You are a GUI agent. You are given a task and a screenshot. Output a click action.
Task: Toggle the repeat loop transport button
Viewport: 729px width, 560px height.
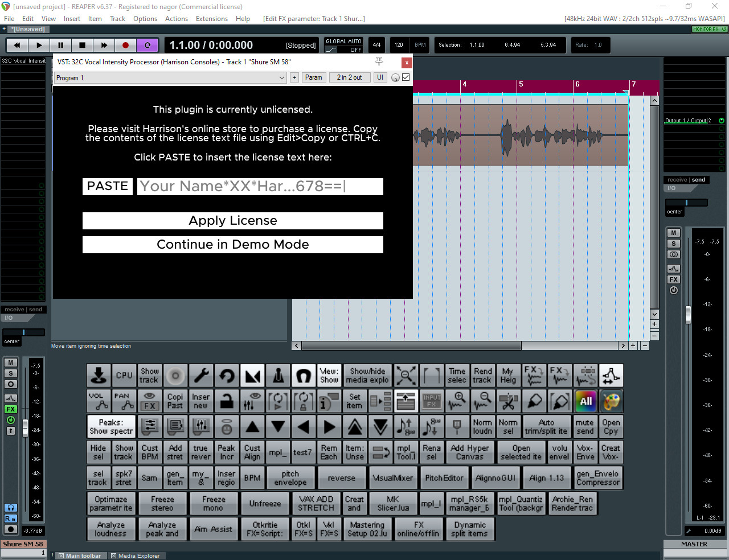click(148, 45)
